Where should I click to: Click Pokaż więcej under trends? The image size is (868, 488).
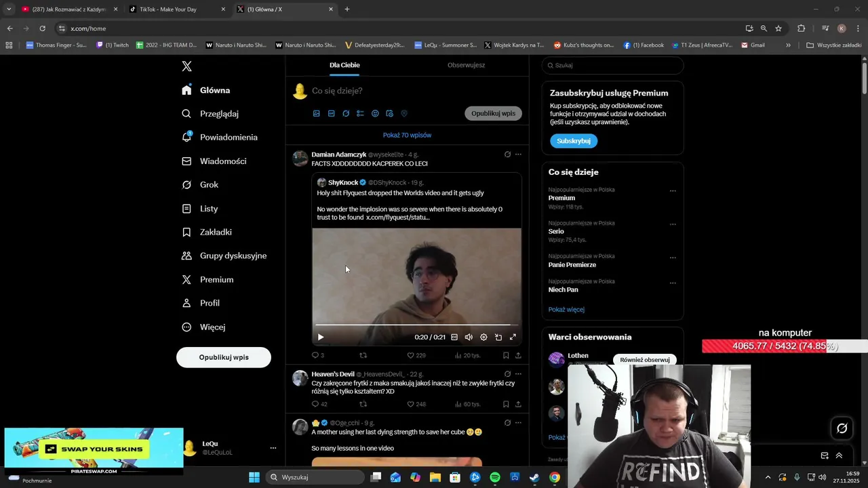566,310
